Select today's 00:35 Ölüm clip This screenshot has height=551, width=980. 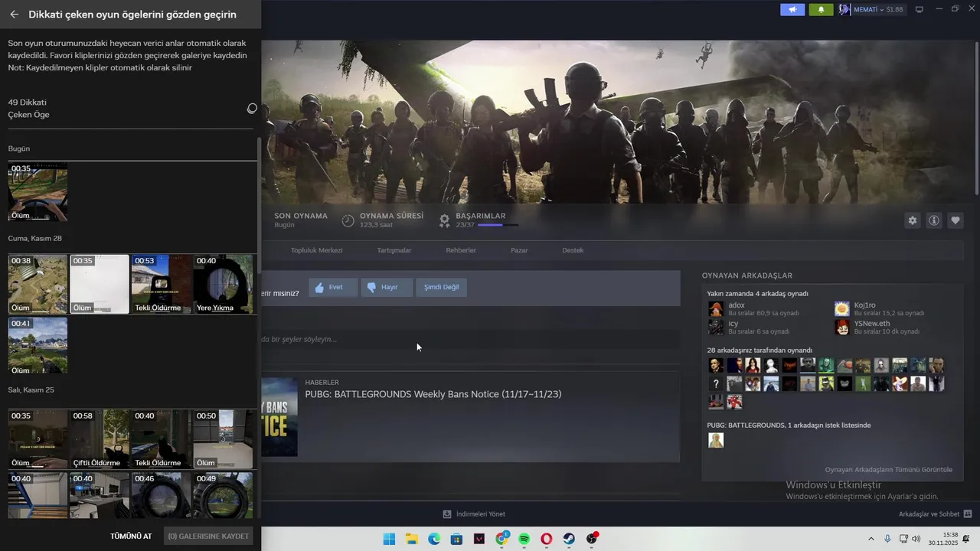pos(38,192)
